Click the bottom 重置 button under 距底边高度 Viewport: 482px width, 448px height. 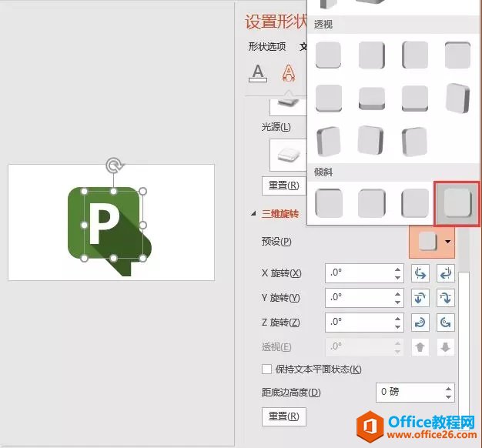click(x=283, y=417)
